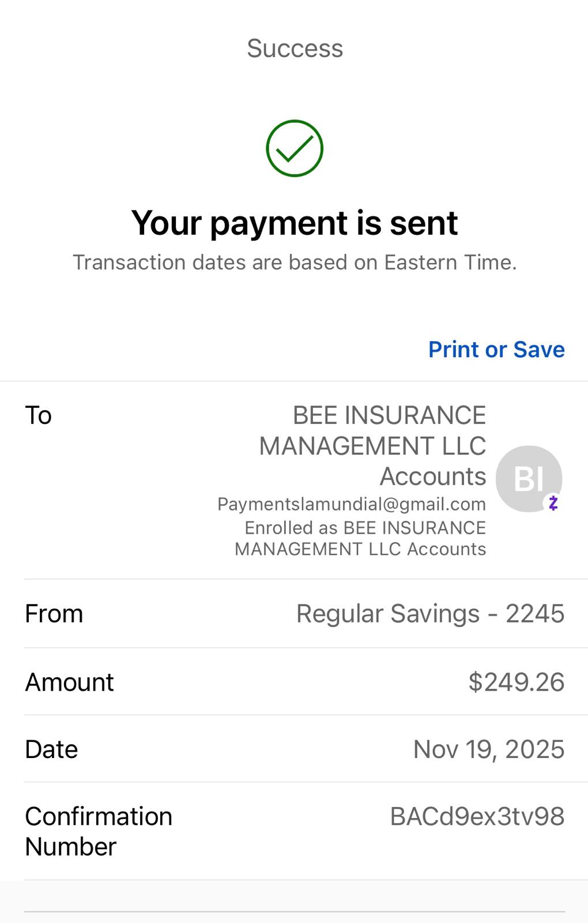Click the Eastern Time transaction note

(295, 262)
